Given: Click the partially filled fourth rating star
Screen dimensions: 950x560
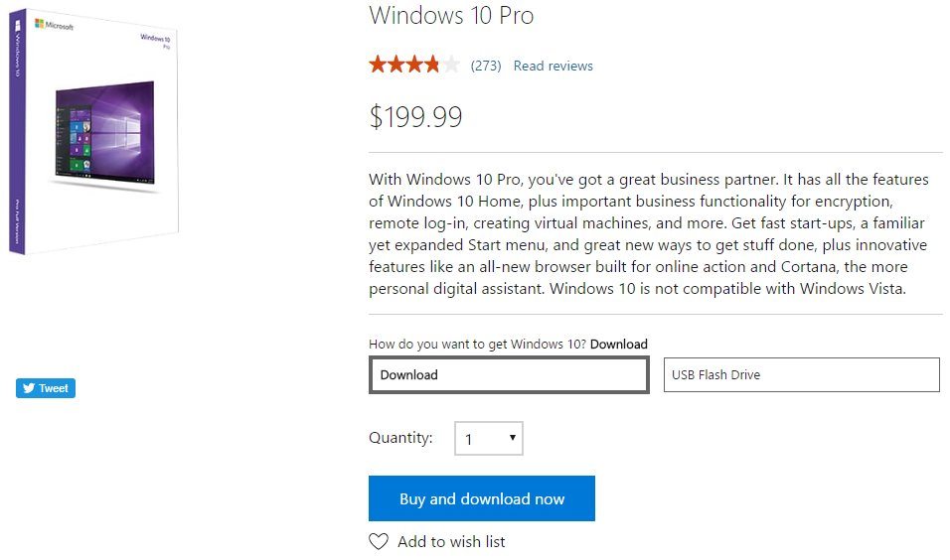Looking at the screenshot, I should click(432, 65).
